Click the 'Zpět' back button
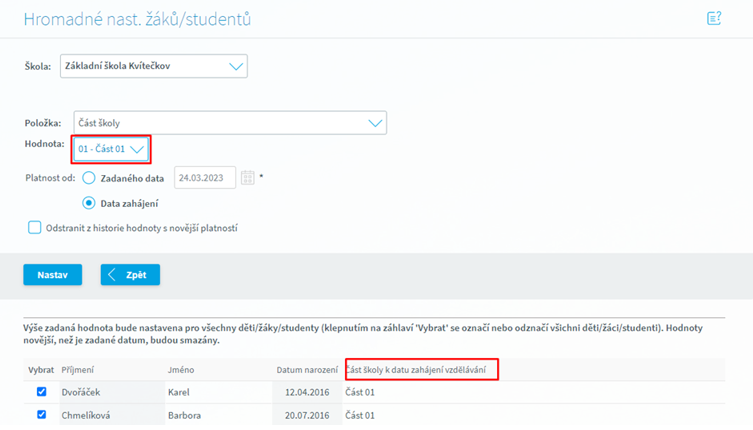The height and width of the screenshot is (430, 753). pos(130,274)
